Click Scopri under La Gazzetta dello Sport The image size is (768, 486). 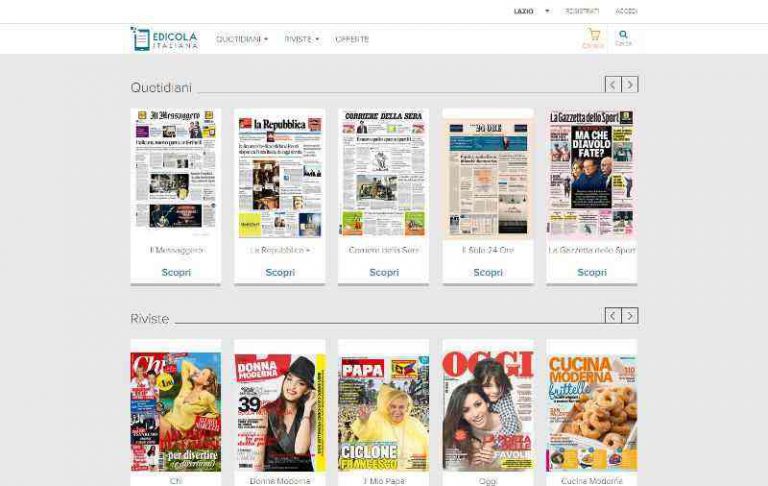[x=592, y=272]
